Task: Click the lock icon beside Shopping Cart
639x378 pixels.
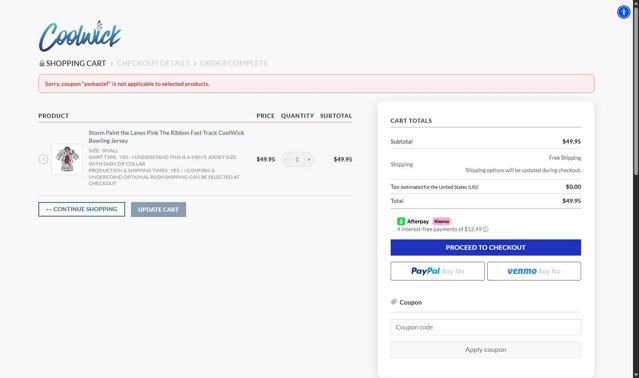Action: pyautogui.click(x=42, y=63)
